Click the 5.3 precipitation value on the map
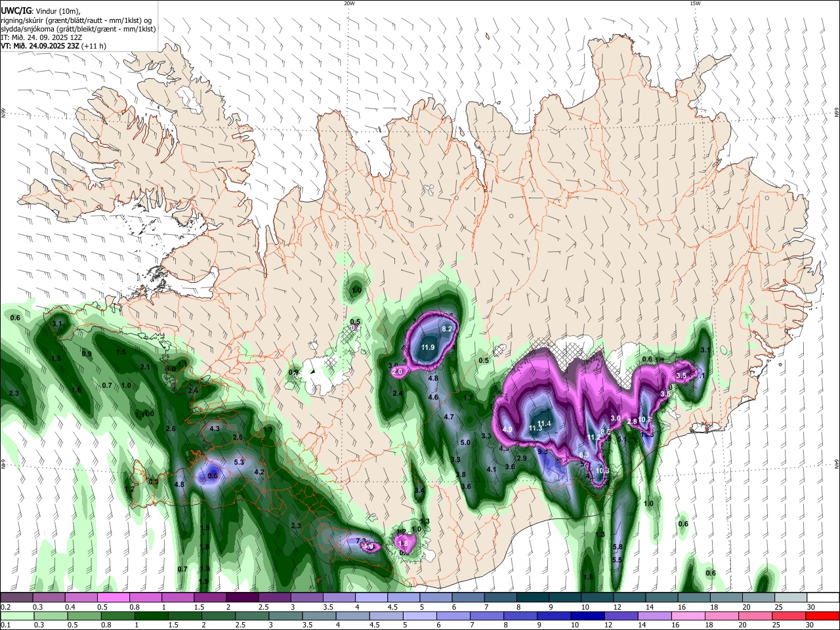This screenshot has width=840, height=630. pyautogui.click(x=239, y=462)
